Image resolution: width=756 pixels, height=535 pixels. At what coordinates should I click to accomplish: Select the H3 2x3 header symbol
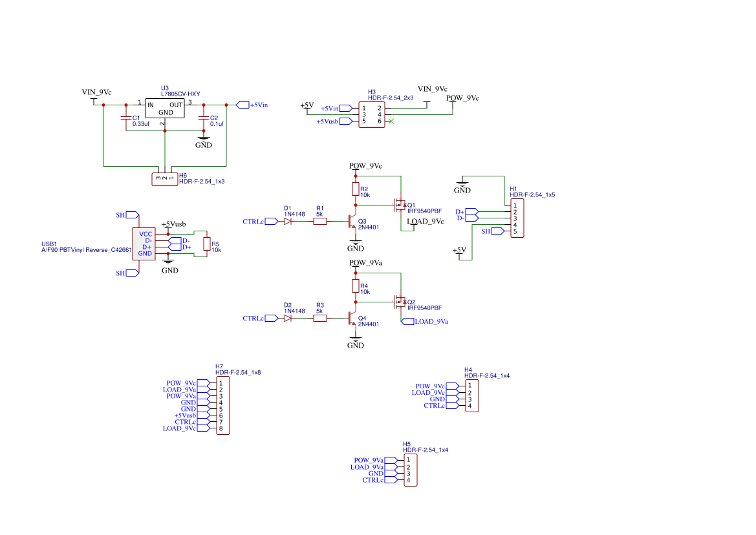point(371,115)
